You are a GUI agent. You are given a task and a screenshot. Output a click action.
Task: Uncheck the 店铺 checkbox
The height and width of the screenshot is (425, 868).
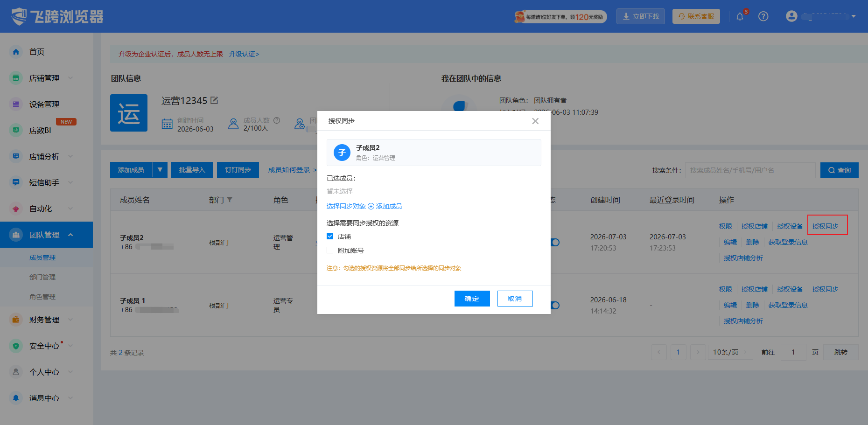(330, 237)
